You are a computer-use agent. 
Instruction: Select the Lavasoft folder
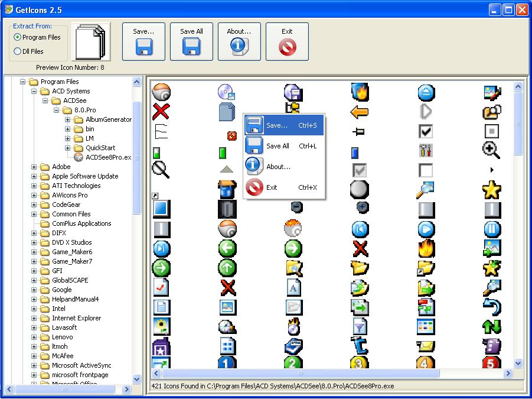tap(64, 327)
